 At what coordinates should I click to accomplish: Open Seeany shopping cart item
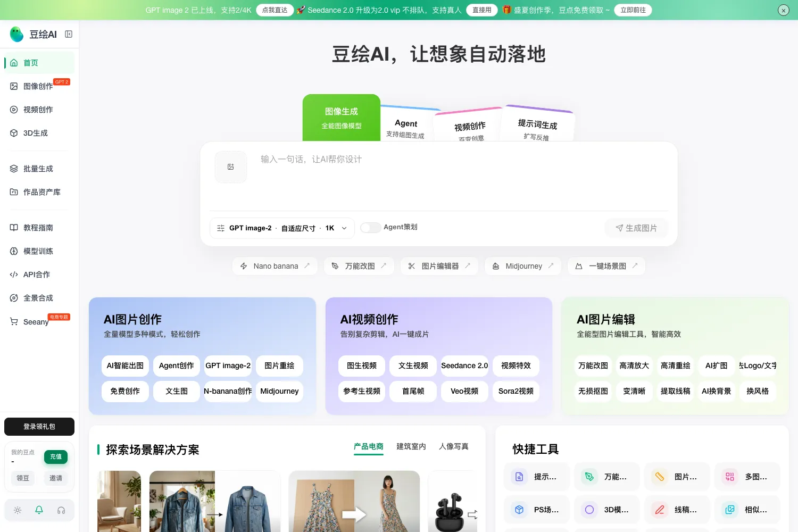coord(39,321)
